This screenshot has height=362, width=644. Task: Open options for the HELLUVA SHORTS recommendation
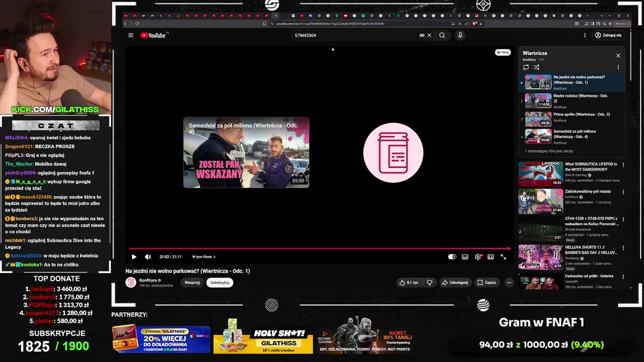coord(623,248)
